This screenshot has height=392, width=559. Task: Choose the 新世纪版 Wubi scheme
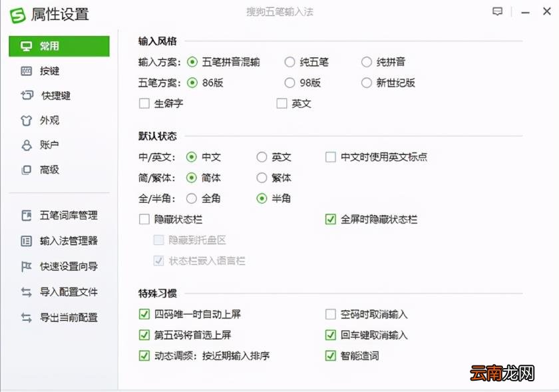367,83
